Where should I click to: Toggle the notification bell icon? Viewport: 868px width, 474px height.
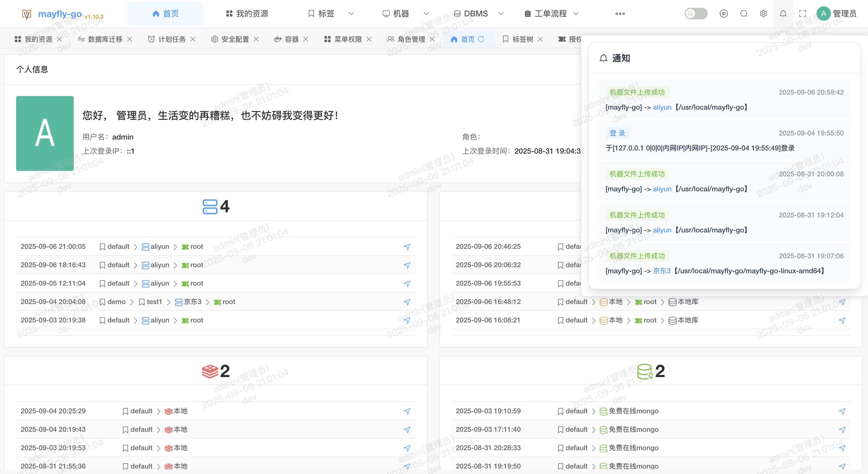(x=783, y=14)
